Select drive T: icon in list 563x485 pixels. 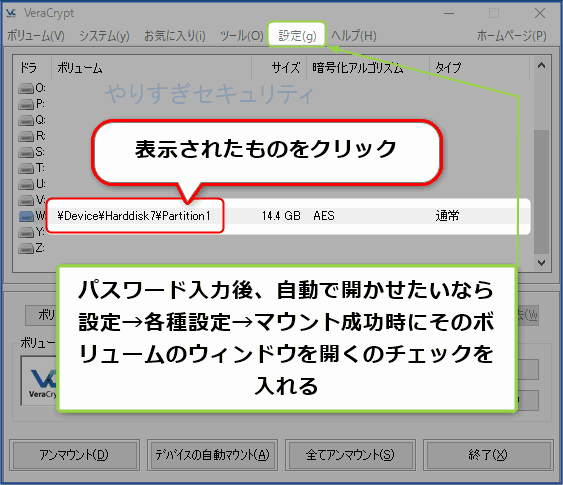tap(26, 168)
